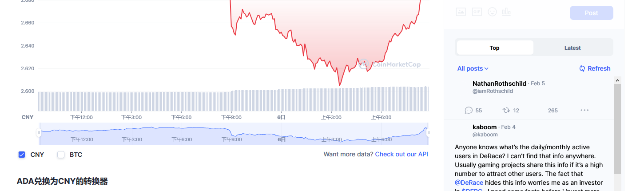Enable the BTC checkbox

coord(61,155)
